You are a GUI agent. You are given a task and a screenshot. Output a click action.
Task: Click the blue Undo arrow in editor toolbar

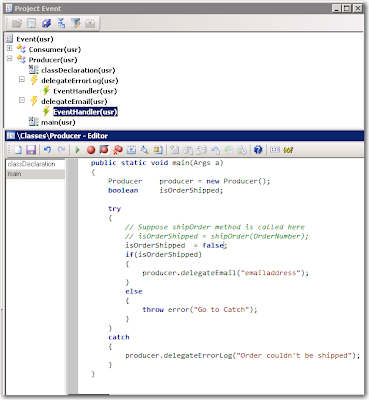tap(48, 150)
